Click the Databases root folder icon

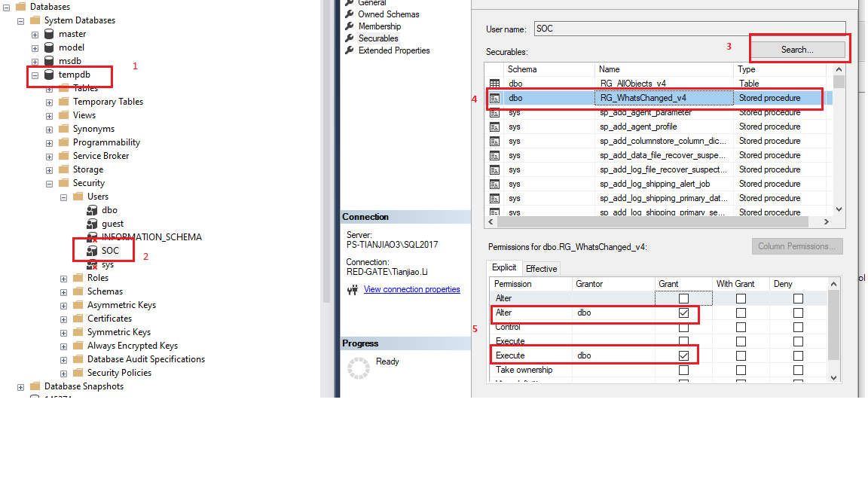pos(20,7)
